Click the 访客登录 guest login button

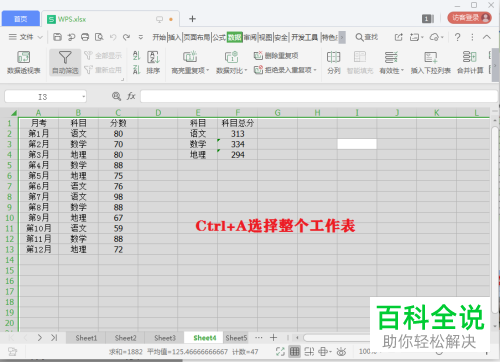point(469,18)
